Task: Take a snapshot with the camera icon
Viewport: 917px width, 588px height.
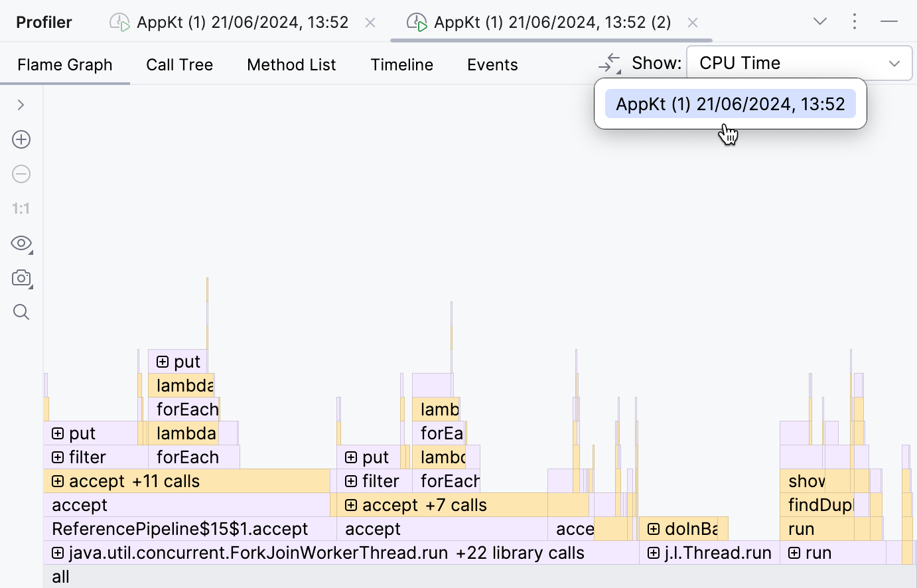Action: 21,278
